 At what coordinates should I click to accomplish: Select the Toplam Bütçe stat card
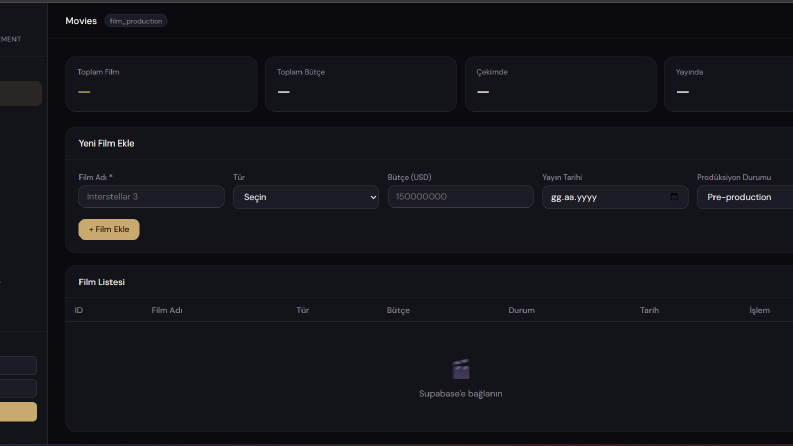click(361, 84)
